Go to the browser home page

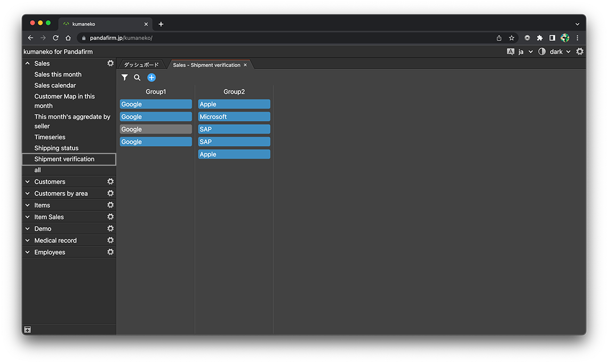click(68, 38)
